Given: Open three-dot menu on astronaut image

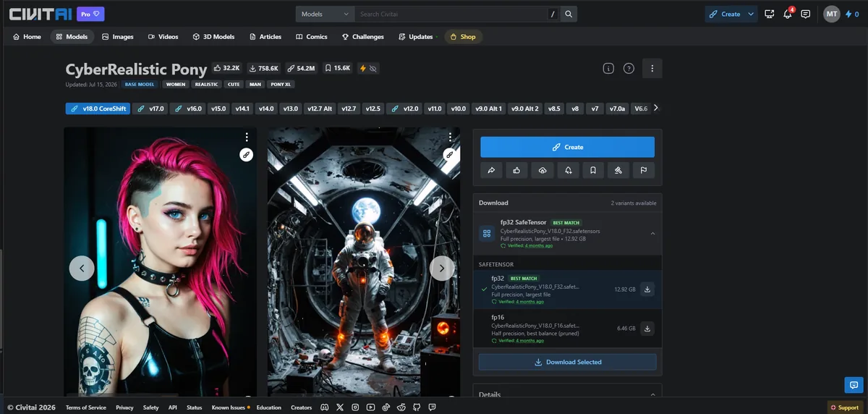Looking at the screenshot, I should coord(450,137).
